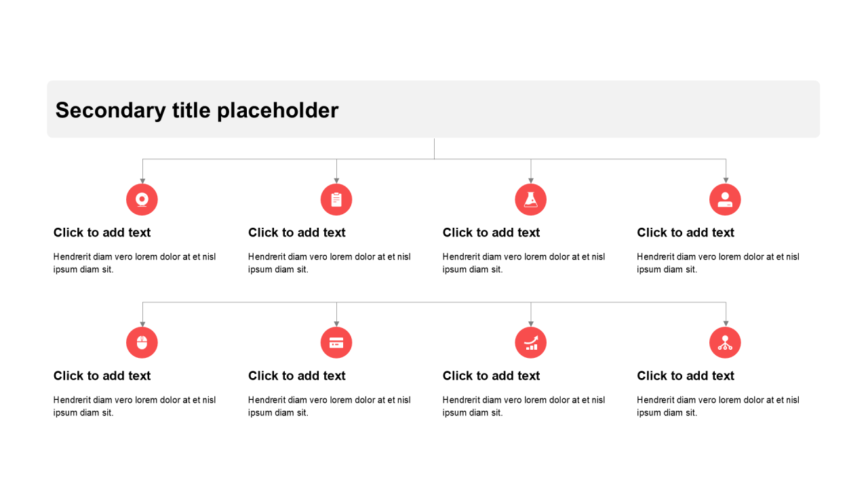The height and width of the screenshot is (488, 868).
Task: Click the Secondary title placeholder text
Action: 197,110
